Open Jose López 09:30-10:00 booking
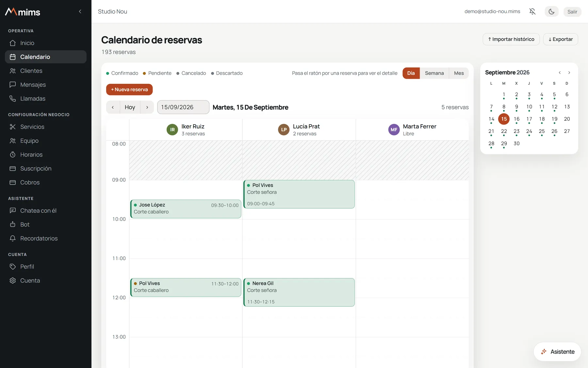Viewport: 588px width, 368px height. (x=186, y=209)
